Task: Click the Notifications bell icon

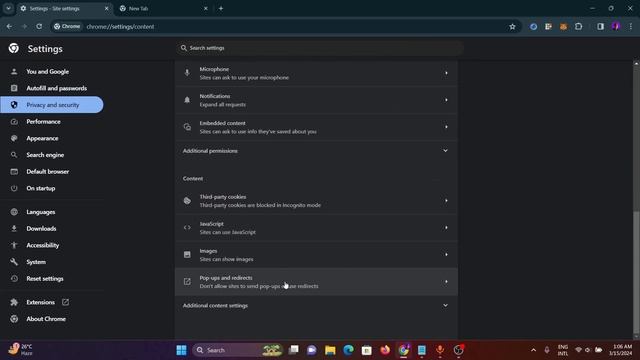Action: coord(187,100)
